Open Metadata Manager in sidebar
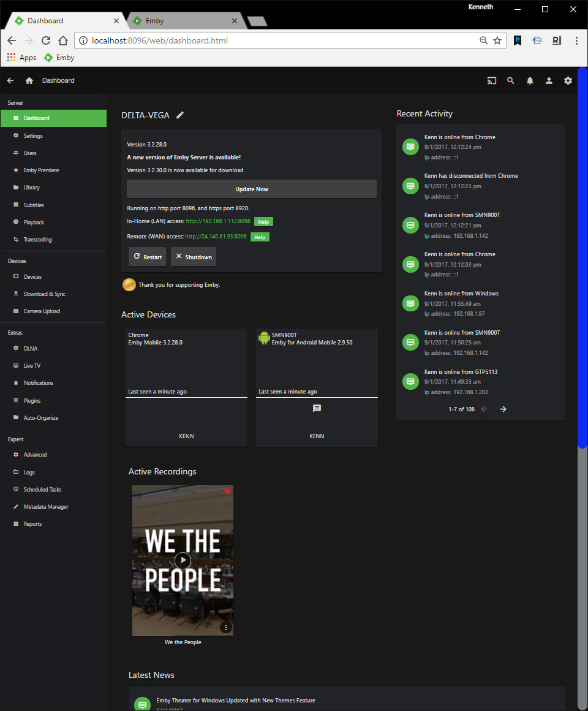588x711 pixels. [53, 506]
